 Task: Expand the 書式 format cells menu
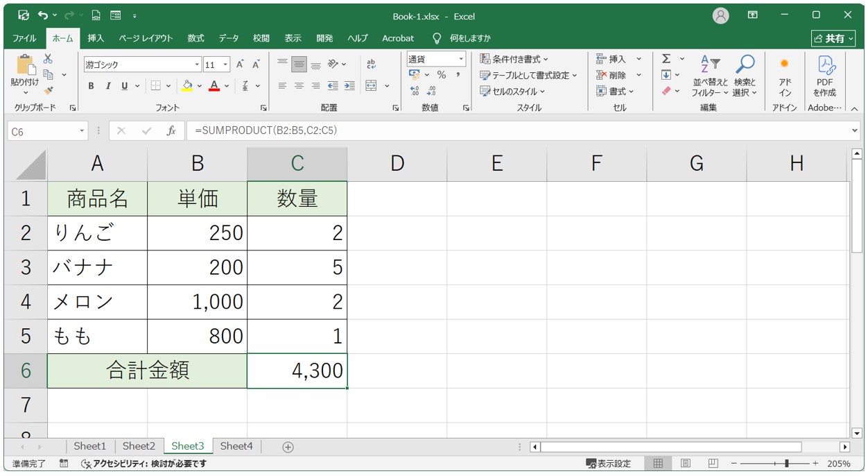615,91
